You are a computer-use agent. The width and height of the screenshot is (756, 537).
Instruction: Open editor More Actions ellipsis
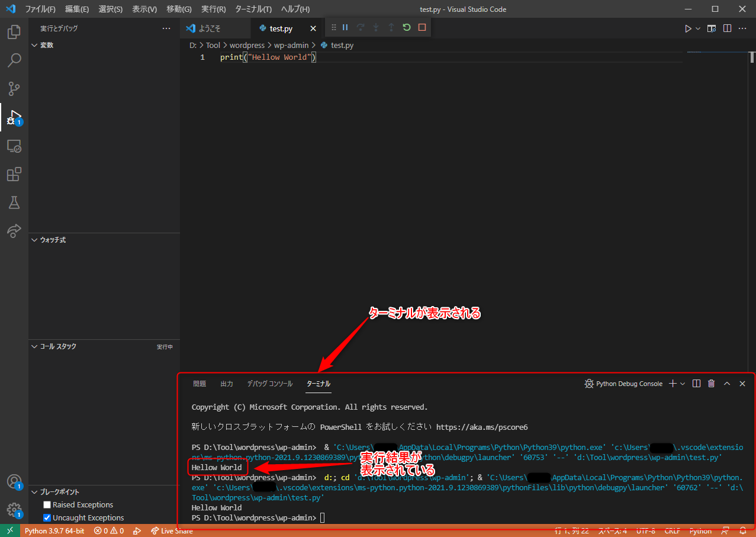tap(743, 28)
